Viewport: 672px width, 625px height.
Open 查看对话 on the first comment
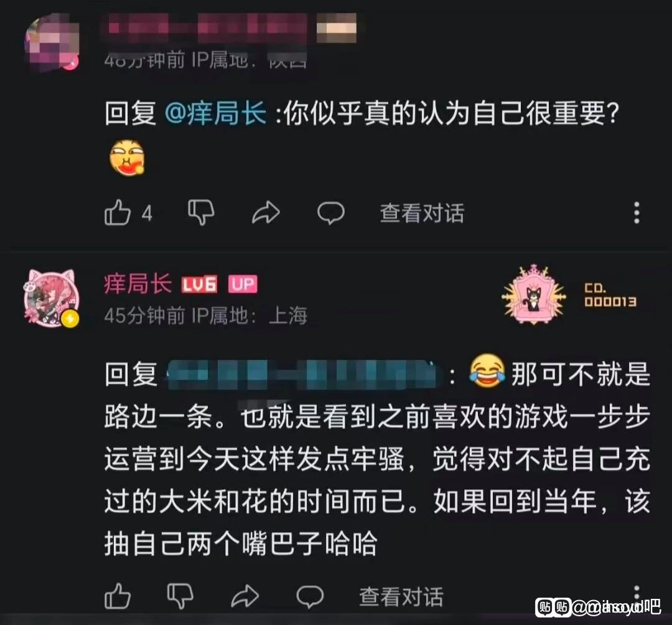[422, 213]
